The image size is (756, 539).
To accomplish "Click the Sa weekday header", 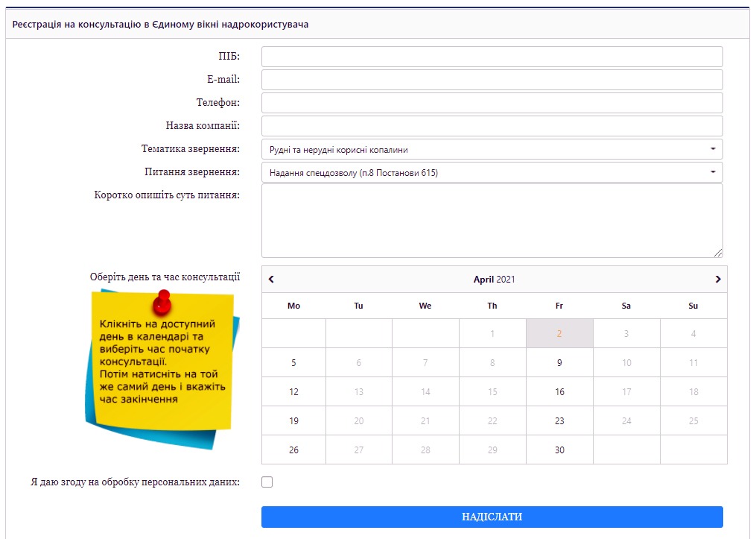I will [x=626, y=306].
